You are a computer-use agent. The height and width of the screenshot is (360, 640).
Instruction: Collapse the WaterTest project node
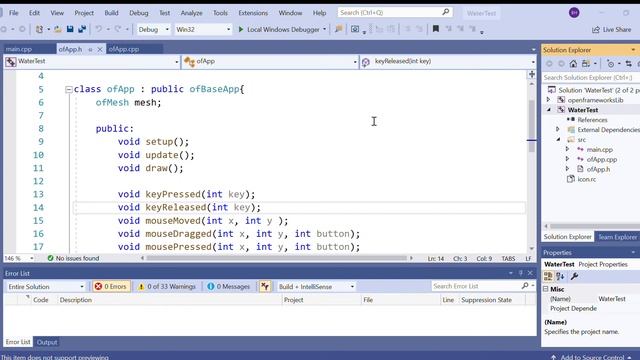(549, 110)
